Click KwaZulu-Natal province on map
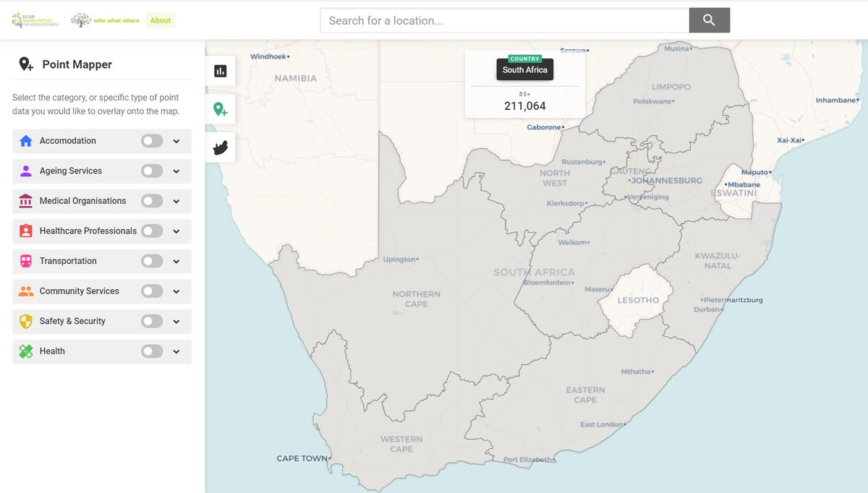This screenshot has height=493, width=868. pos(718,260)
